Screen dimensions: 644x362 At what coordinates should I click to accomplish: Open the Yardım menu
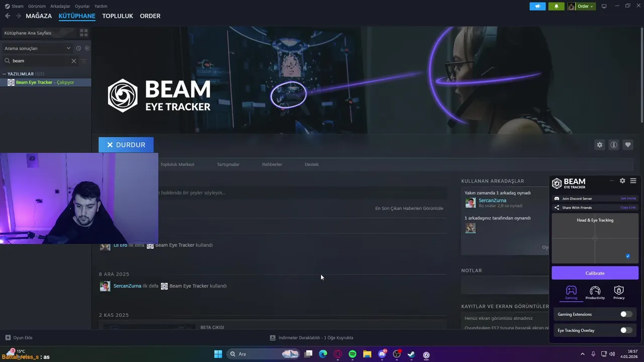coord(101,6)
